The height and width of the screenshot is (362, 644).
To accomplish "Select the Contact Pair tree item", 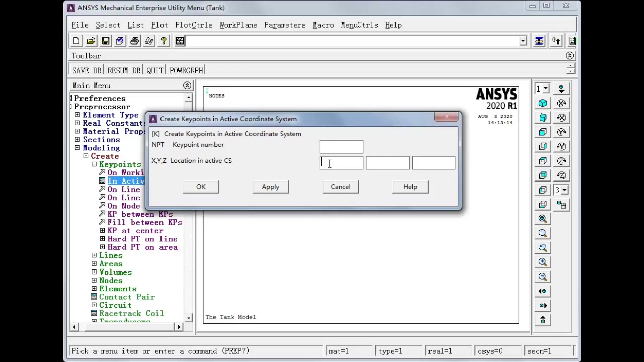I will pyautogui.click(x=127, y=297).
